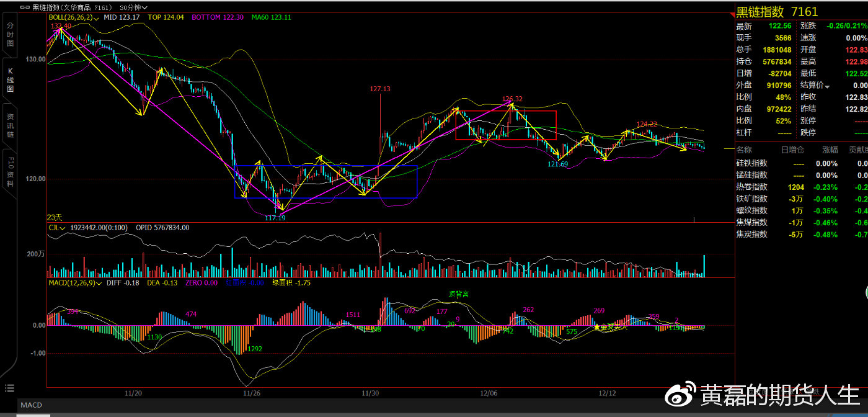Open the 资讯链 side tab

[x=9, y=126]
